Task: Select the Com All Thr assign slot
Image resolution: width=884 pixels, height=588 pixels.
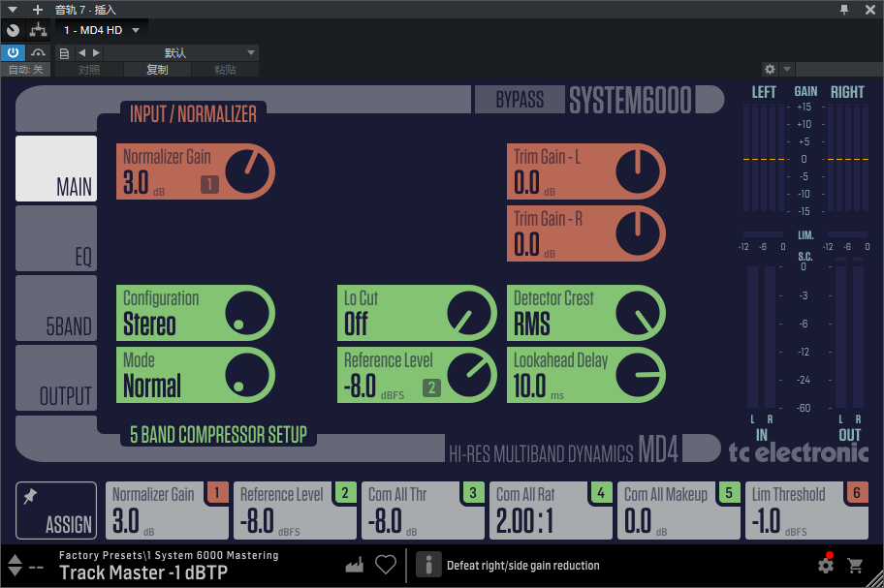Action: [423, 511]
